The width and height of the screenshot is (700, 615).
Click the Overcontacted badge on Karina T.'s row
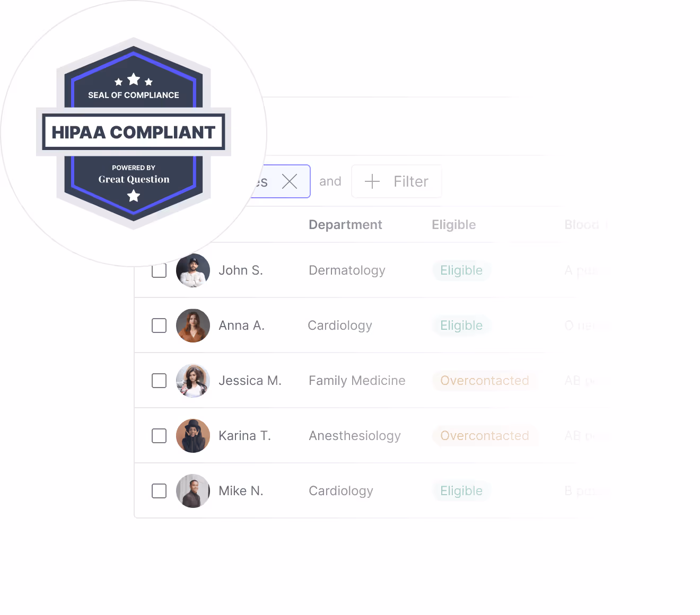[x=484, y=435]
